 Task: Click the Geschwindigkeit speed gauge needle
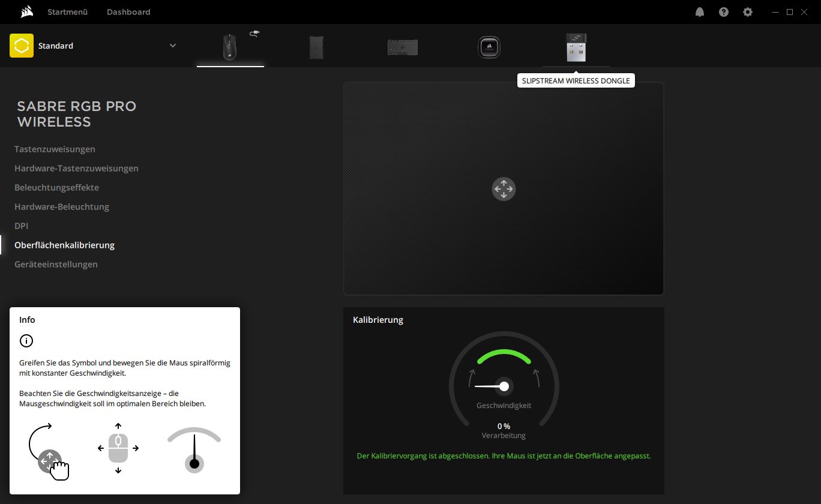(493, 386)
